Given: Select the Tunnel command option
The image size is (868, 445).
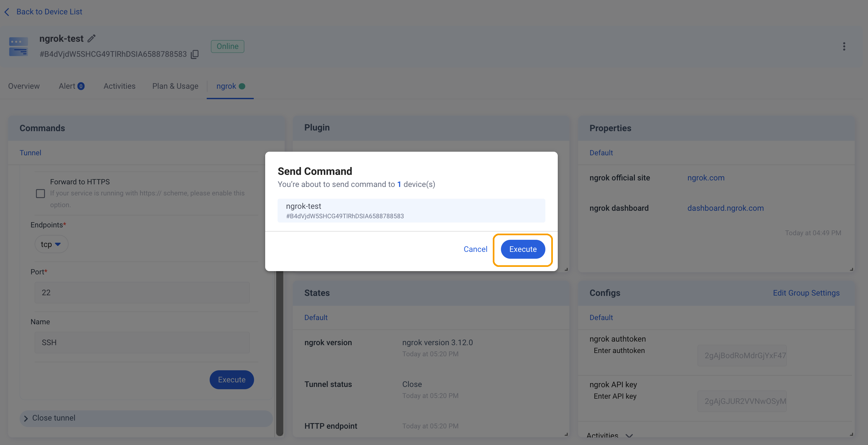Looking at the screenshot, I should point(30,152).
